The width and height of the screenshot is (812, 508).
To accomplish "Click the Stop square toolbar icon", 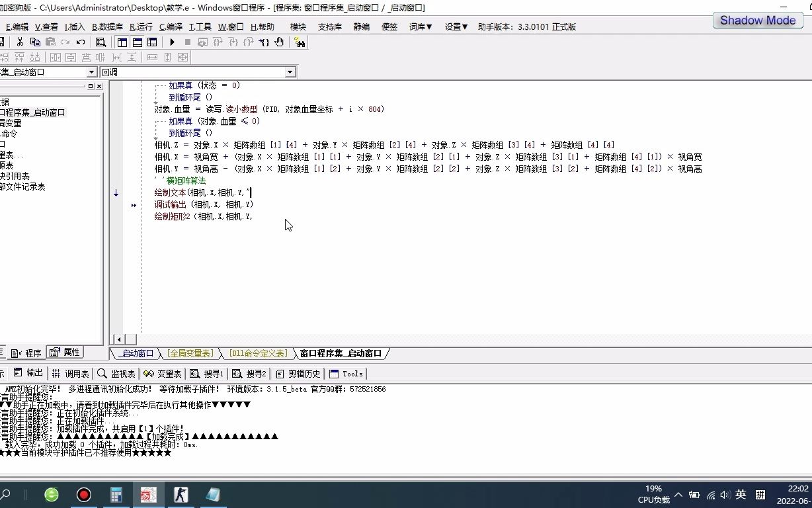I will [x=187, y=42].
